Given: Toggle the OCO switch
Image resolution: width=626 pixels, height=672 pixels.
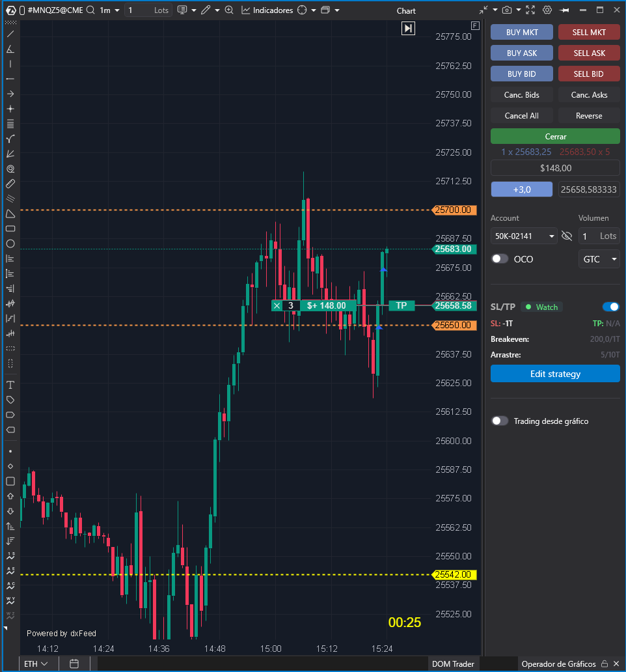Looking at the screenshot, I should tap(500, 259).
